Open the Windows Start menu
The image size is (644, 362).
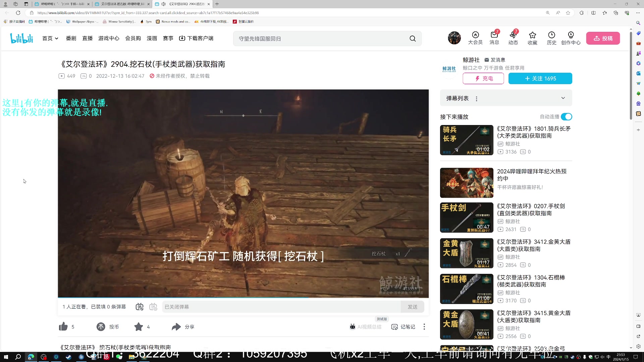6,357
